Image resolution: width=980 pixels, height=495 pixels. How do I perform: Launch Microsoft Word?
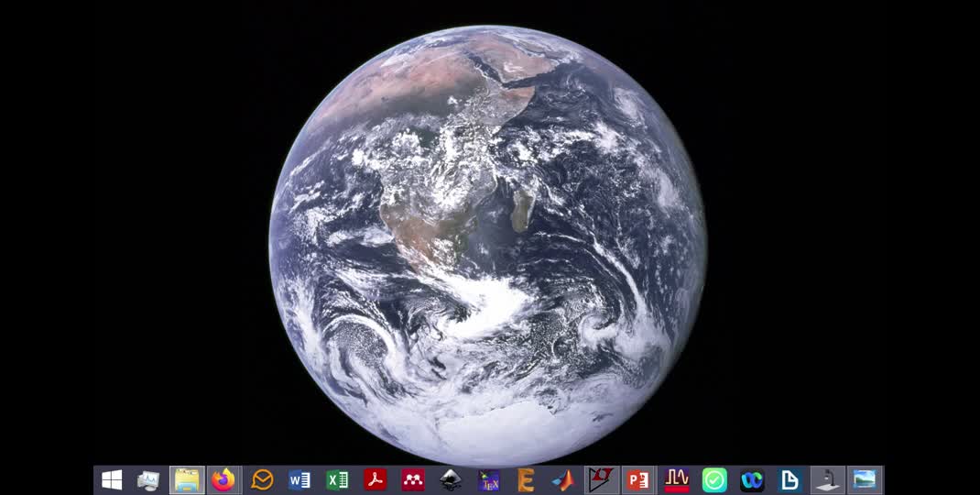pos(299,480)
